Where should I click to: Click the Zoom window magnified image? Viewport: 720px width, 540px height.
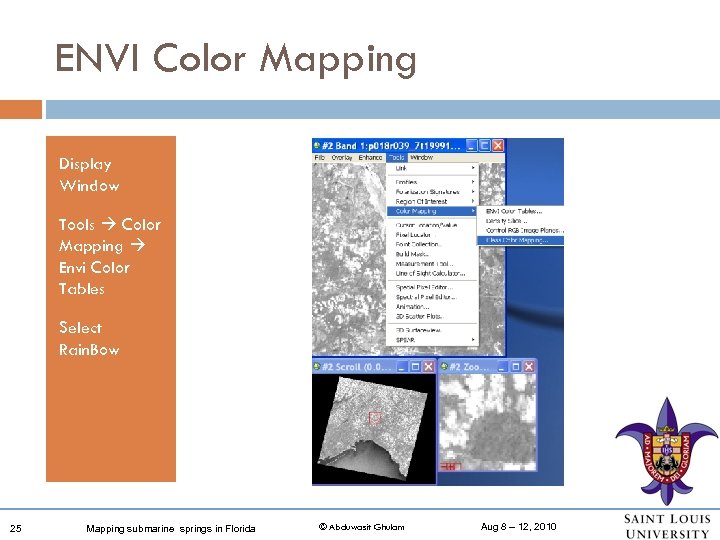(x=488, y=422)
